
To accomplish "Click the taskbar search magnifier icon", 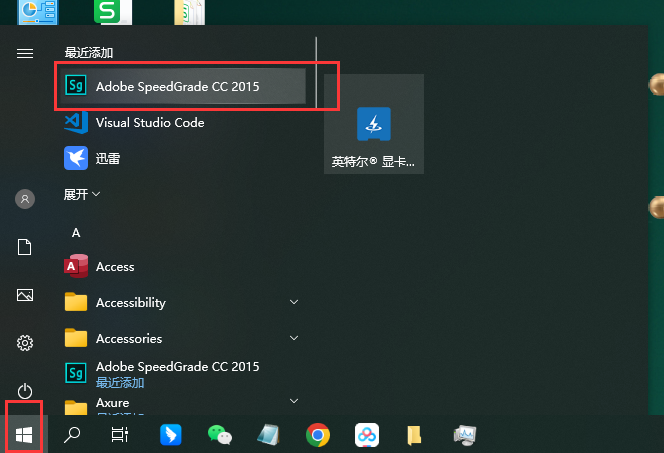I will [72, 434].
